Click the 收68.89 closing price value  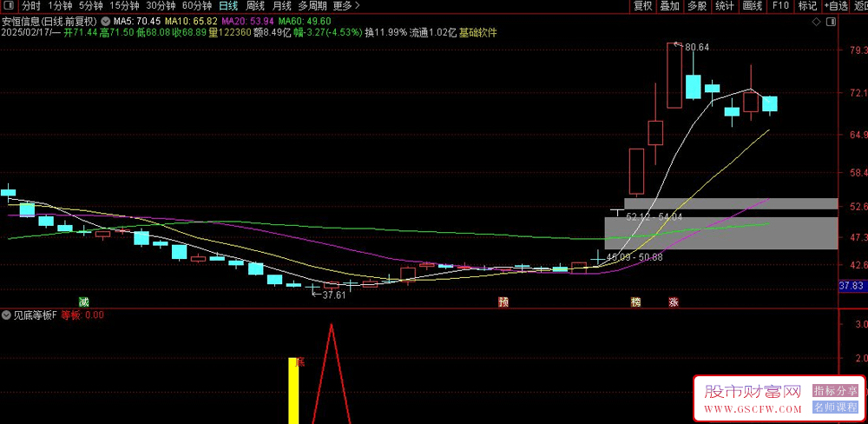[188, 32]
